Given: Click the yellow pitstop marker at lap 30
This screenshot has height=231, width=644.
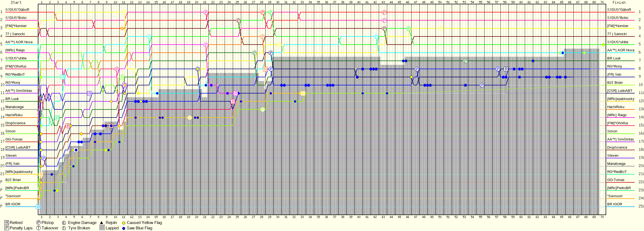Looking at the screenshot, I should [279, 45].
